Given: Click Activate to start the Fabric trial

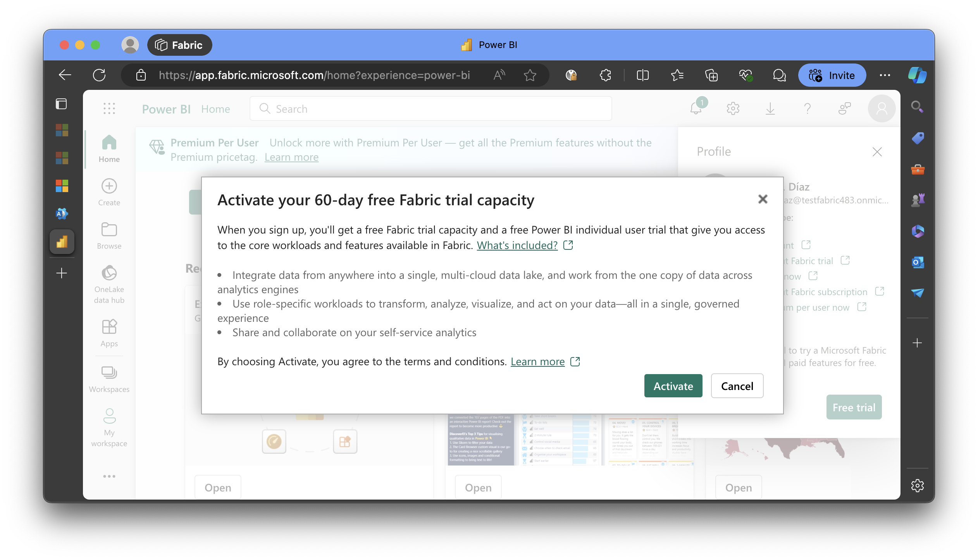Looking at the screenshot, I should tap(673, 386).
